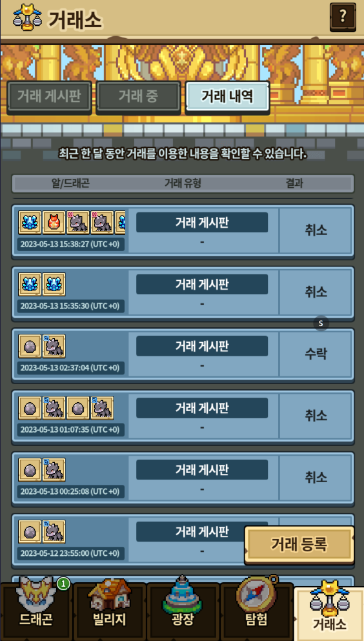Click the gray egg icon in 02:37:04 trade
This screenshot has height=641, width=364.
coord(30,346)
